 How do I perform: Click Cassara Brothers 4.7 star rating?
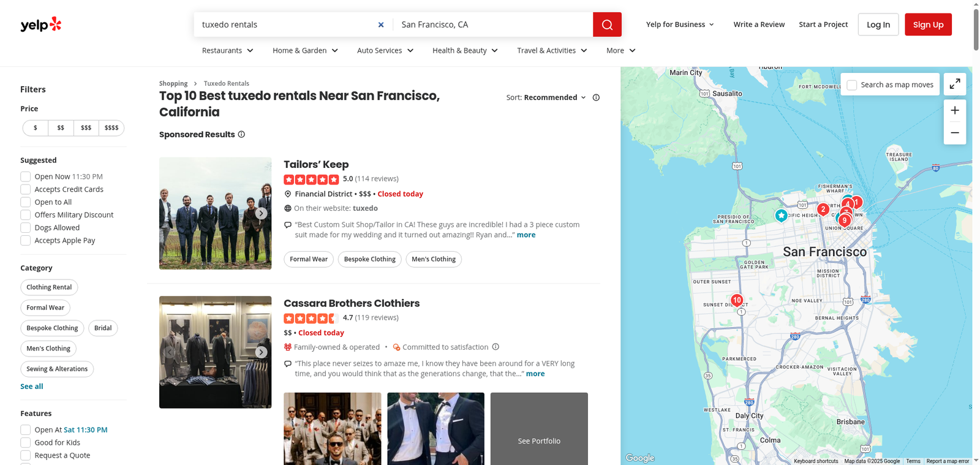click(311, 318)
